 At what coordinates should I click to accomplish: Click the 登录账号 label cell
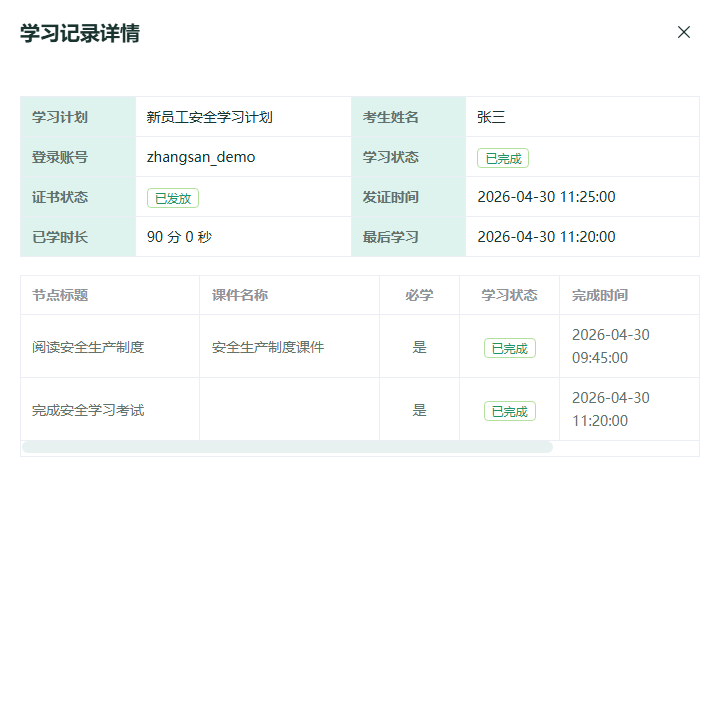(x=78, y=157)
